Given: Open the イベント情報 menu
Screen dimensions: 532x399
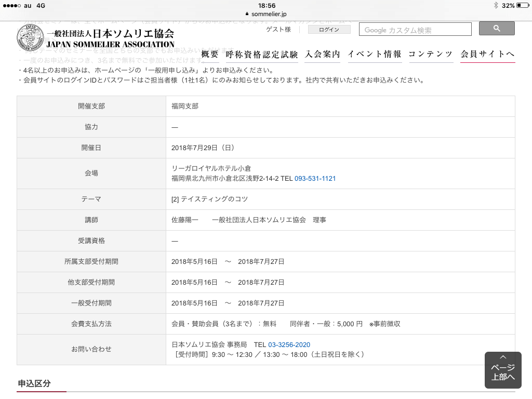Looking at the screenshot, I should click(375, 54).
